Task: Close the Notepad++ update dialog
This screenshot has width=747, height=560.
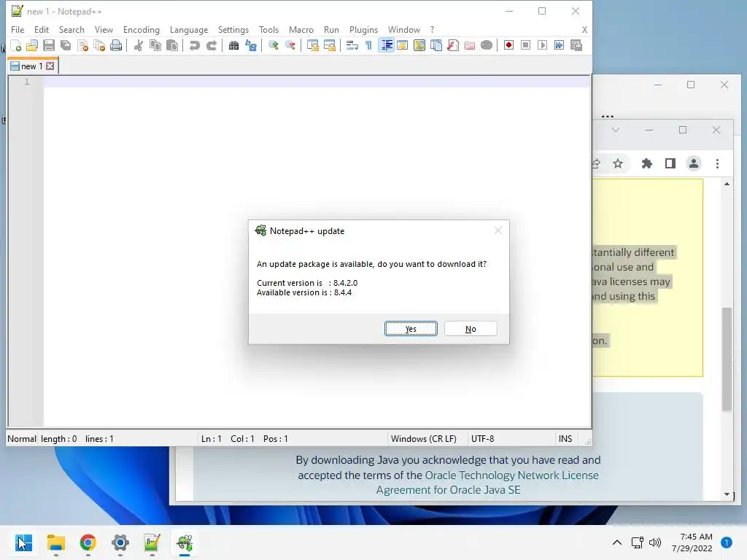Action: [498, 230]
